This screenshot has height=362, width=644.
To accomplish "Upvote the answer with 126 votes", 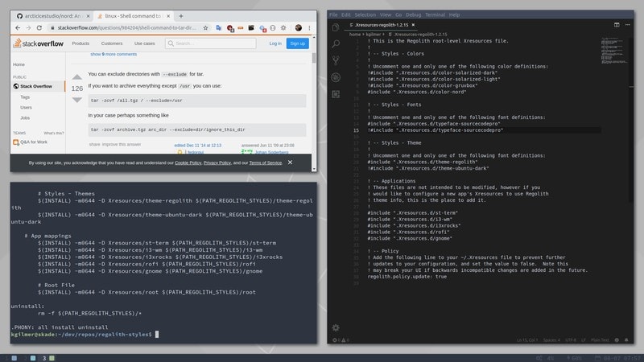I will 76,77.
